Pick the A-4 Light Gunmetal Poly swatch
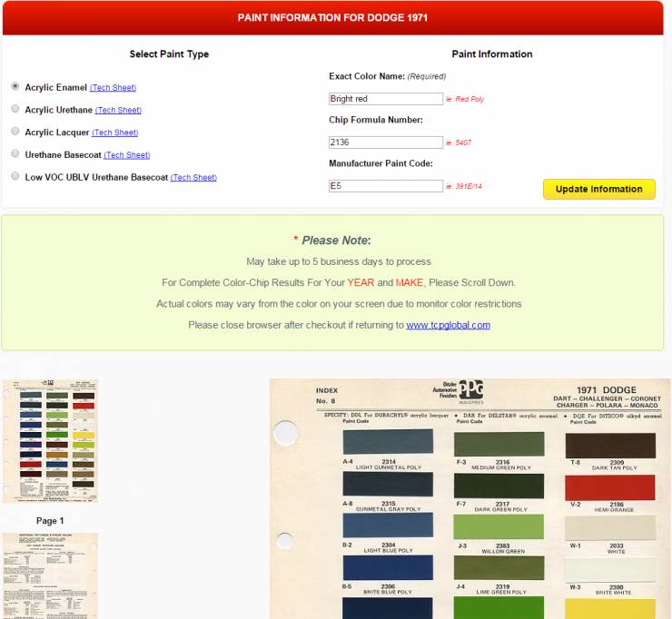The width and height of the screenshot is (672, 619). tap(388, 442)
